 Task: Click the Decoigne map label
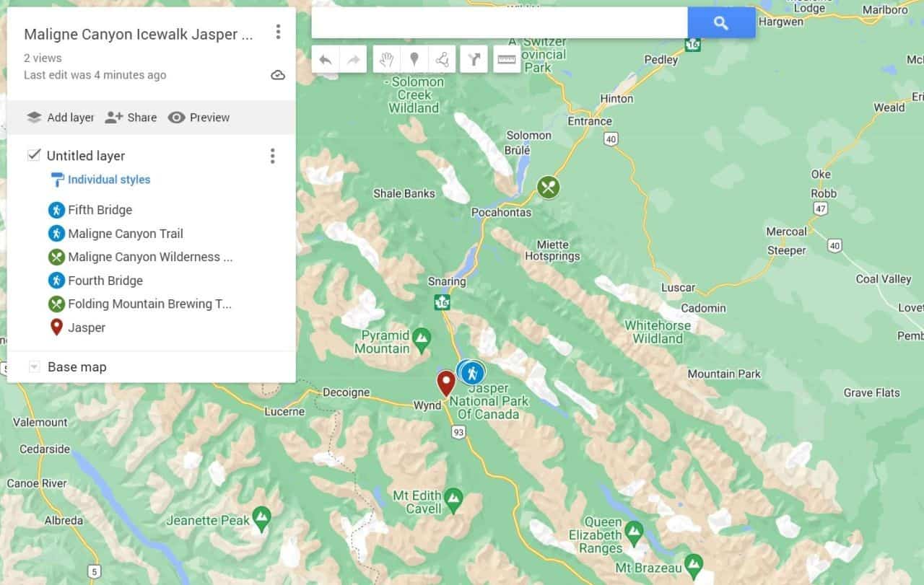click(x=346, y=392)
